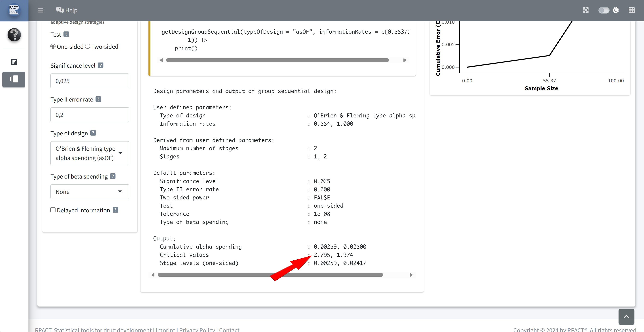Click the question mark sidebar icon
This screenshot has width=644, height=332.
point(14,34)
